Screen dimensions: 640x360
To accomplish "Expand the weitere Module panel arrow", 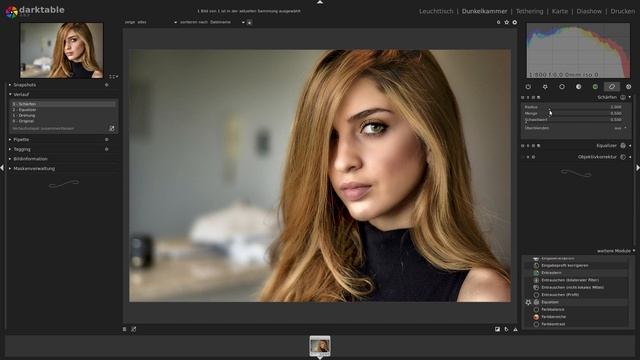I will [634, 251].
